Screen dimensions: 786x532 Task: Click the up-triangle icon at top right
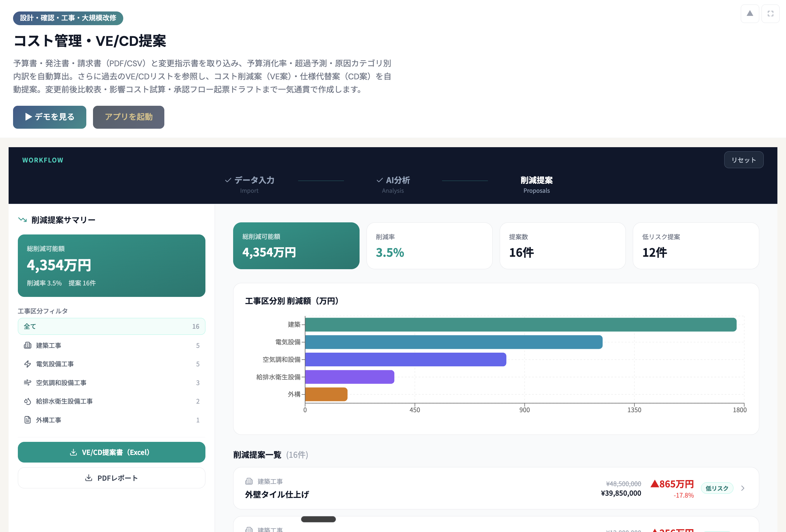(750, 13)
